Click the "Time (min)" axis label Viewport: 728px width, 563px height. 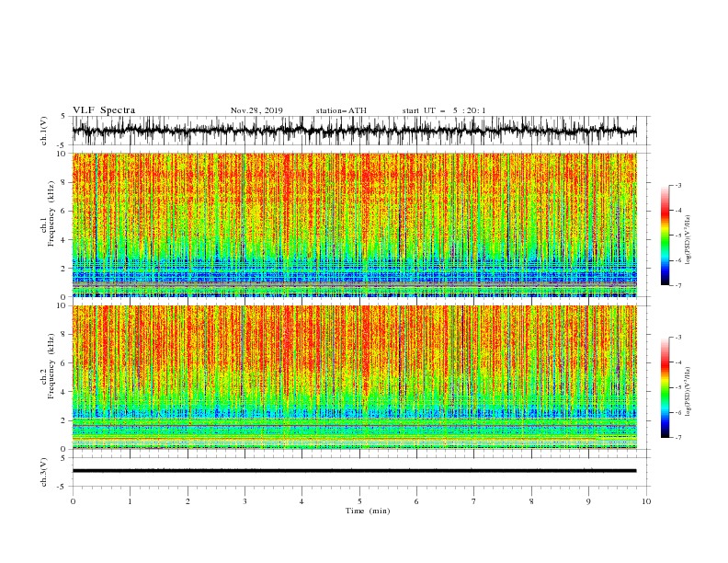[368, 511]
